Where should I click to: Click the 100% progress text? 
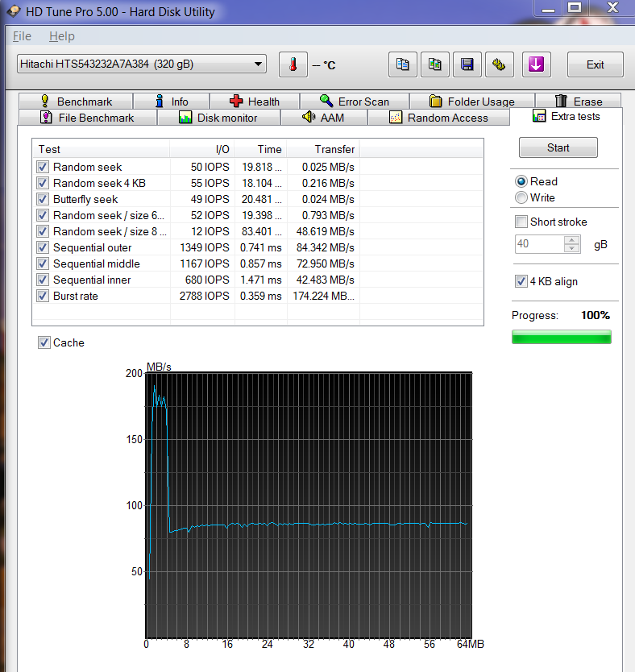[x=596, y=315]
